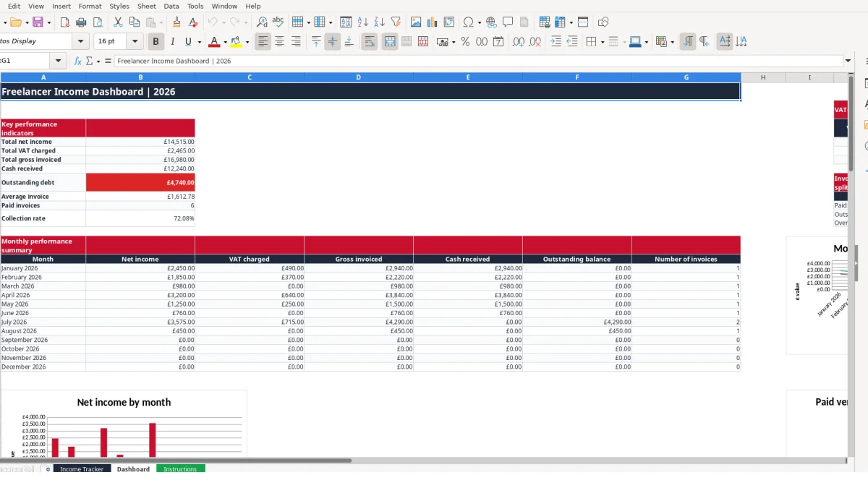Format selected cells as percent
This screenshot has height=488, width=868.
[x=465, y=42]
